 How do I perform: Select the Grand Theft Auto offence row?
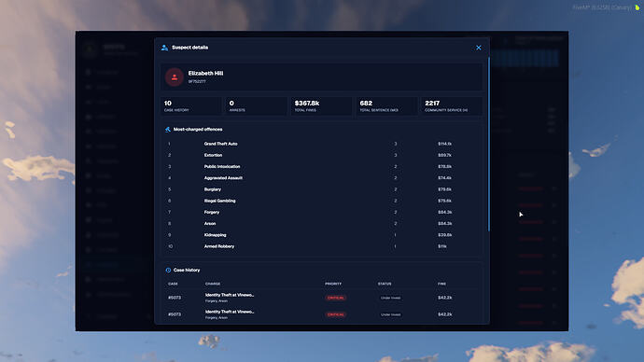[322, 144]
